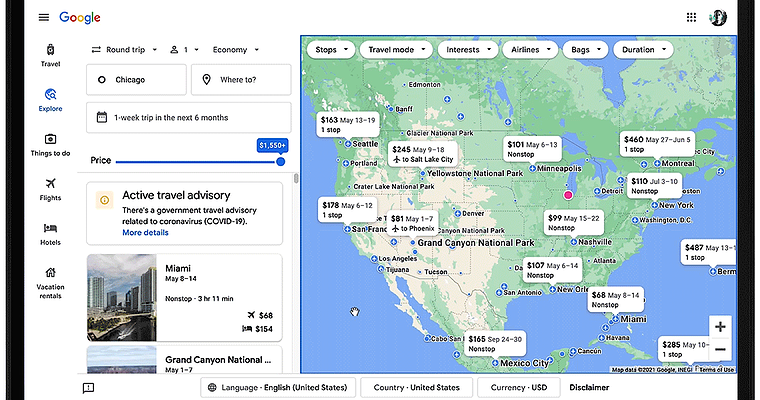Select the Denver map pin
This screenshot has width=760, height=400.
point(458,213)
